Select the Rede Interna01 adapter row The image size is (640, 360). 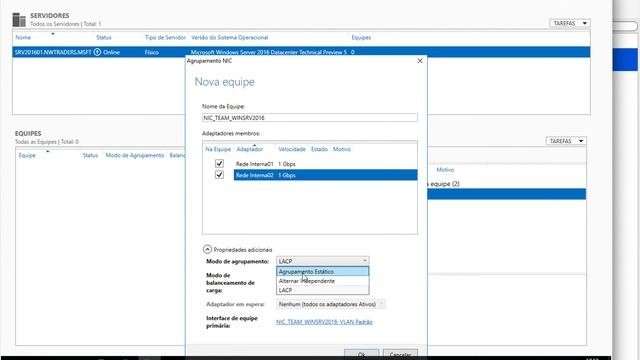[x=325, y=164]
